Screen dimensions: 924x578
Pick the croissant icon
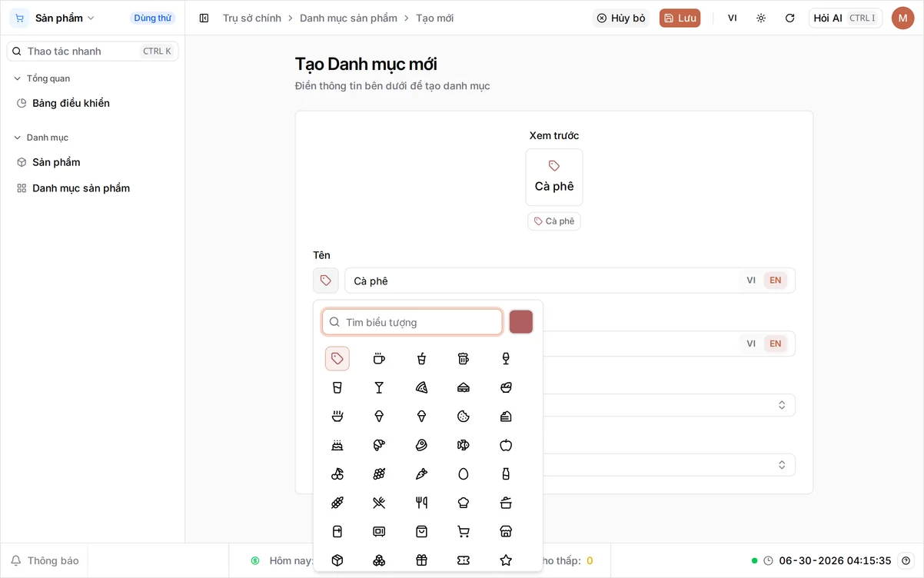tap(379, 445)
